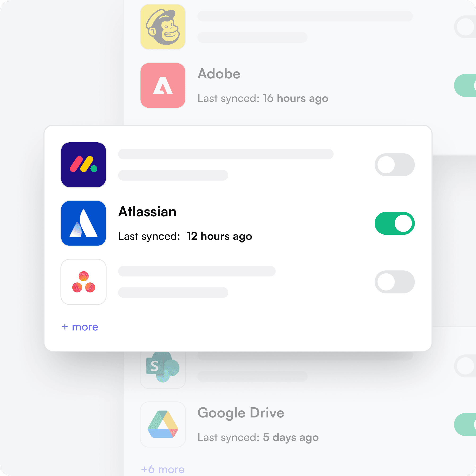
Task: Select the Google Drive title text
Action: pos(241,413)
